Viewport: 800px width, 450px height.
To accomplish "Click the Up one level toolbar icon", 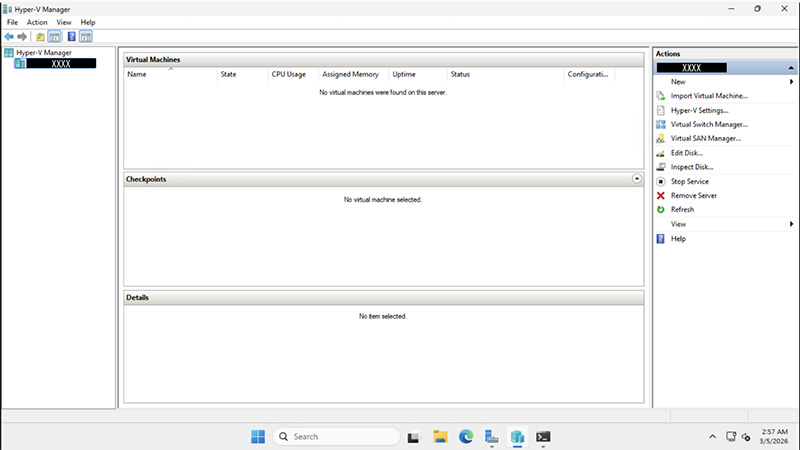I will coord(40,36).
